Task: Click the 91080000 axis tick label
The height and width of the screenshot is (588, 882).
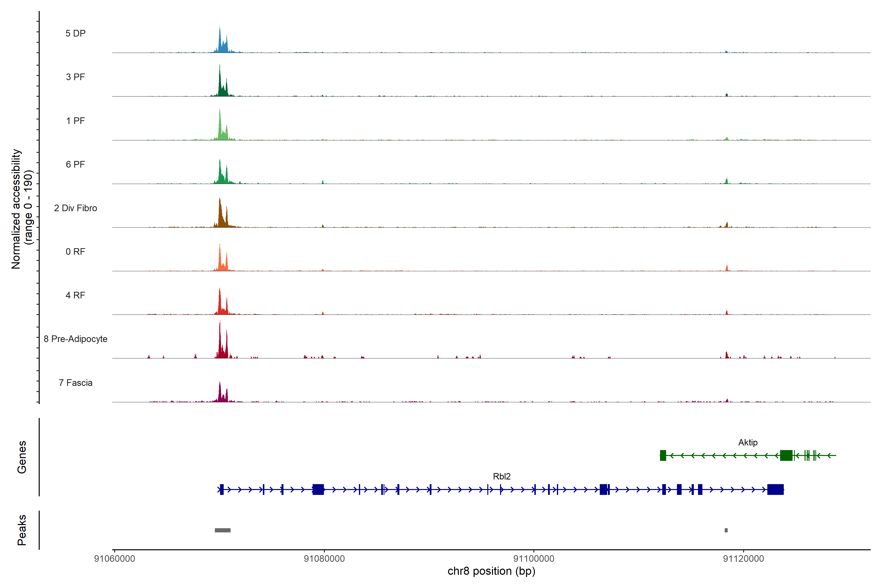Action: click(x=324, y=559)
